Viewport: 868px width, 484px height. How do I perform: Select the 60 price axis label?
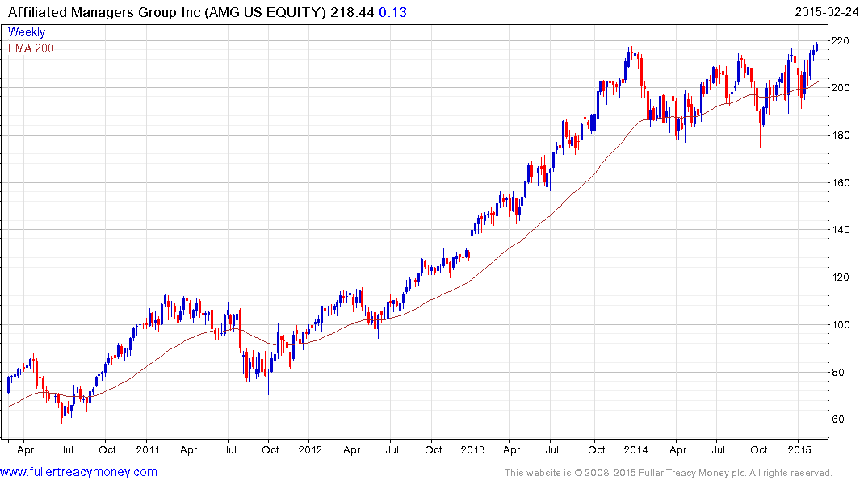841,419
